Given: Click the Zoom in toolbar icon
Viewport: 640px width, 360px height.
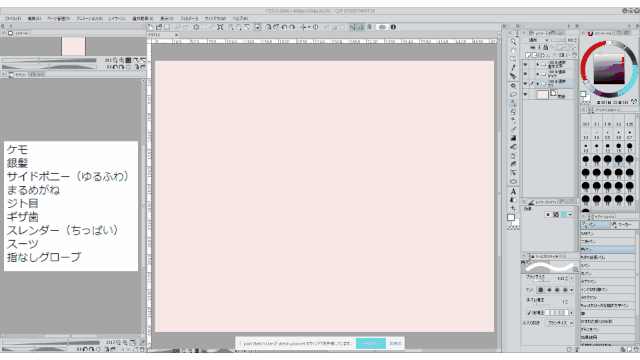Looking at the screenshot, I should [x=231, y=27].
